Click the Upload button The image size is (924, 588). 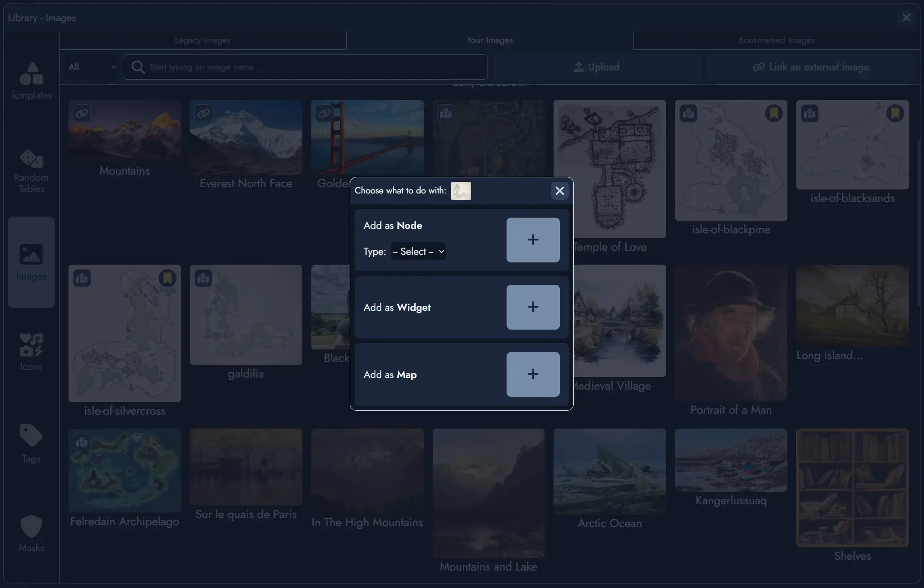pos(597,67)
